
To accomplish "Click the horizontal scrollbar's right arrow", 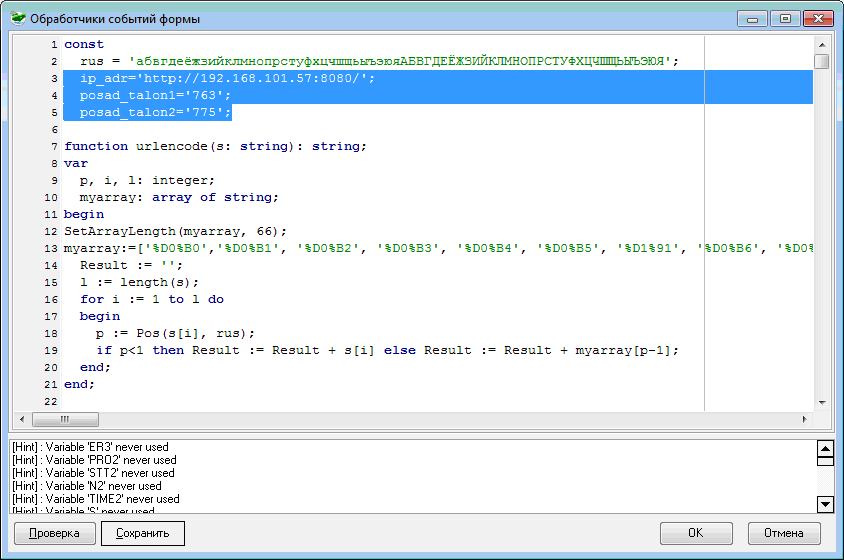I will coord(804,419).
